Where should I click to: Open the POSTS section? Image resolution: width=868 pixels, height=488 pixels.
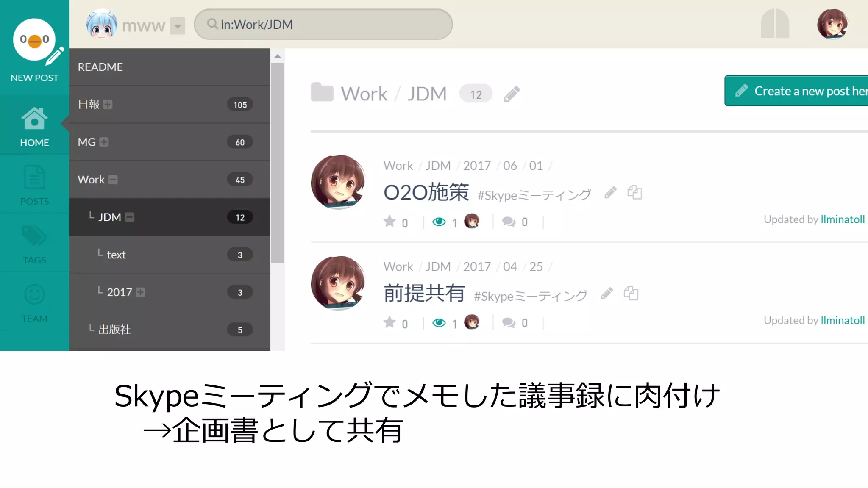[x=34, y=186]
